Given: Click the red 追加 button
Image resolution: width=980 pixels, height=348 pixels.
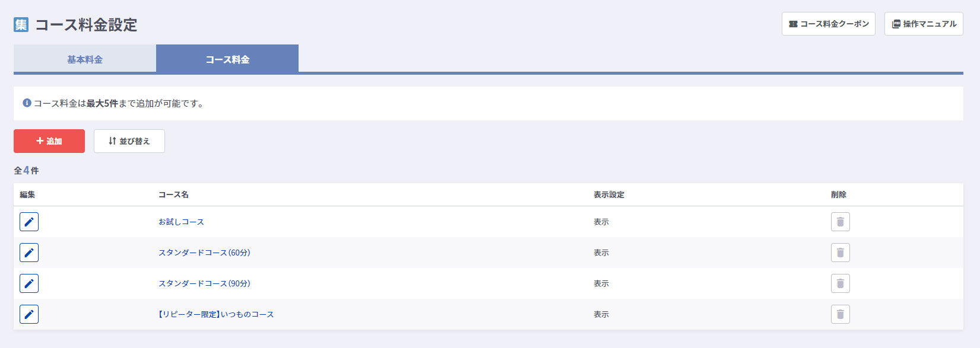Looking at the screenshot, I should (x=49, y=141).
